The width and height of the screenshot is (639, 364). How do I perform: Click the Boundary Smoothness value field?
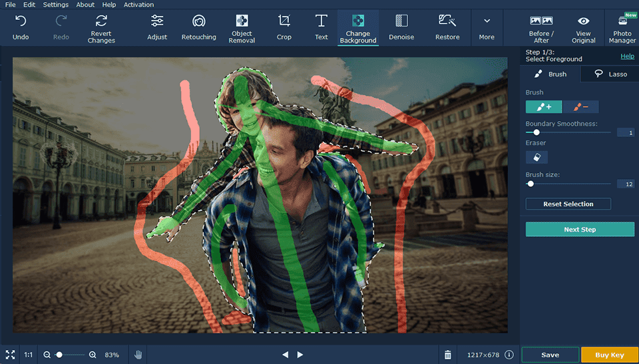[x=626, y=132]
